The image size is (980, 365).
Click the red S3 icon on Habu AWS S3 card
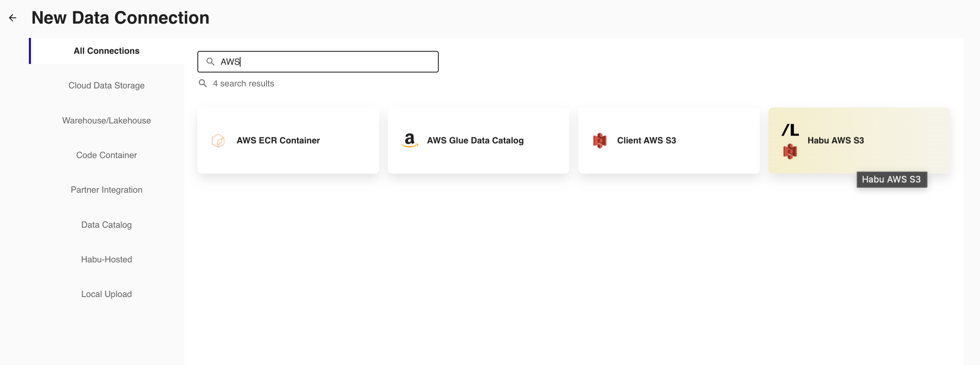coord(790,151)
